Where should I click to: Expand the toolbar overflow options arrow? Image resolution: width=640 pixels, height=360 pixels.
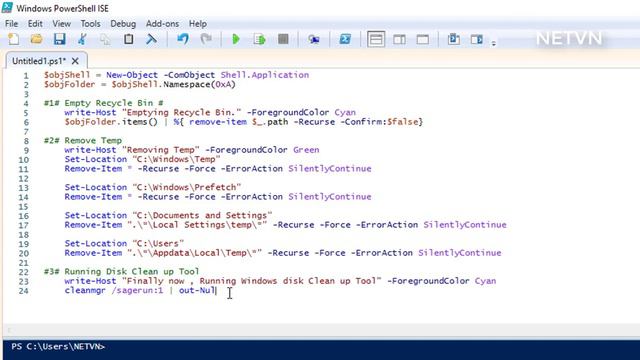coord(493,42)
